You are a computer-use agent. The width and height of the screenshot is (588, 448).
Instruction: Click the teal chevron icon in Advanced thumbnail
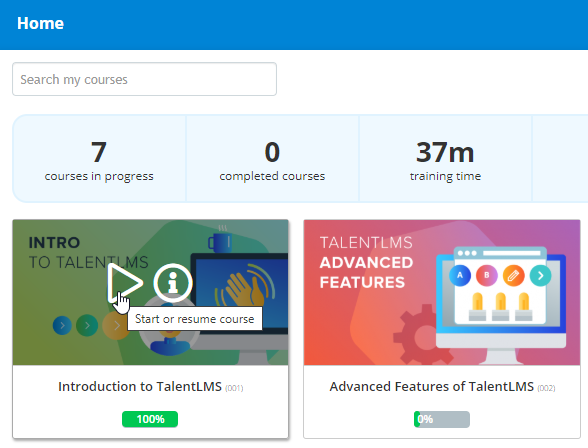540,276
